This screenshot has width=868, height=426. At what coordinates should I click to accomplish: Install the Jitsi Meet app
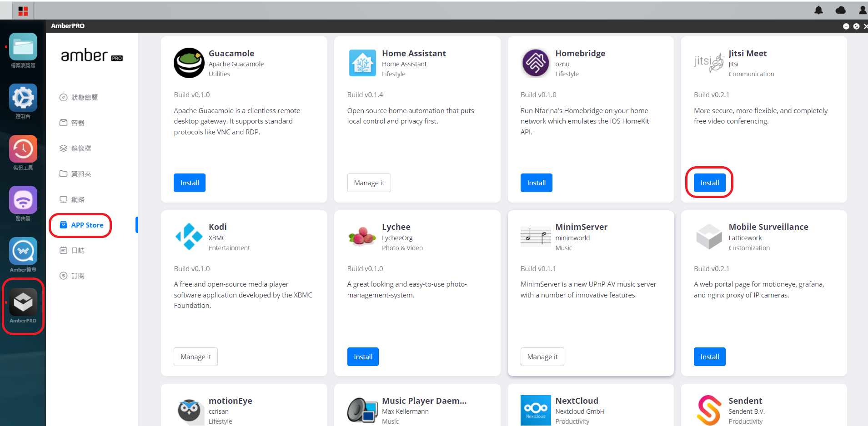709,183
